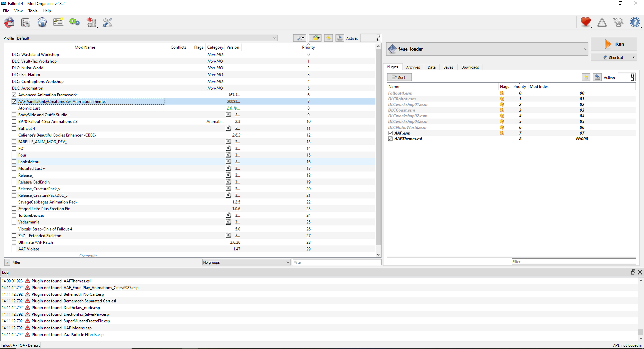Switch to the Saves tab
The width and height of the screenshot is (644, 349).
(x=448, y=67)
